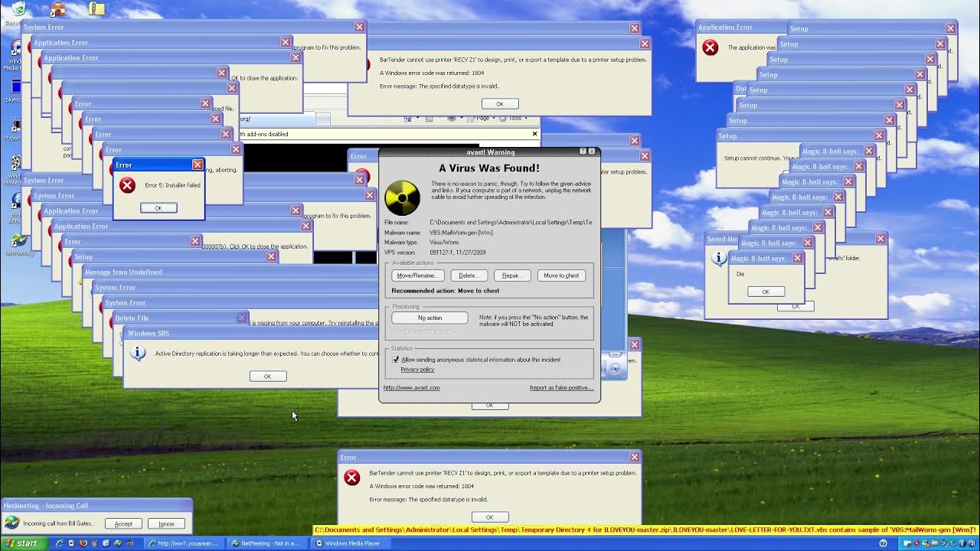The height and width of the screenshot is (551, 980).
Task: Switch to Windows Media Player taskbar item
Action: (x=350, y=543)
